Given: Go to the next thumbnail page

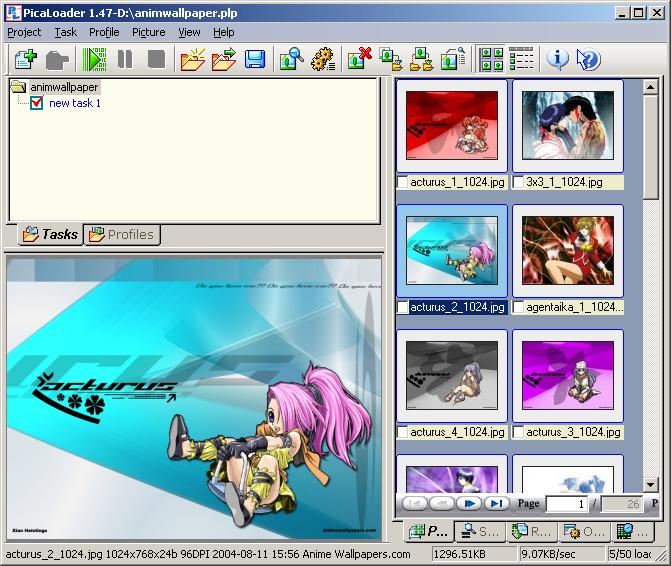Looking at the screenshot, I should (x=468, y=504).
